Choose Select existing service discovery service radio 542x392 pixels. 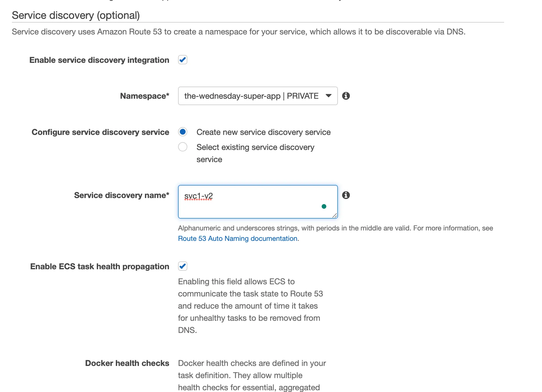pos(183,147)
